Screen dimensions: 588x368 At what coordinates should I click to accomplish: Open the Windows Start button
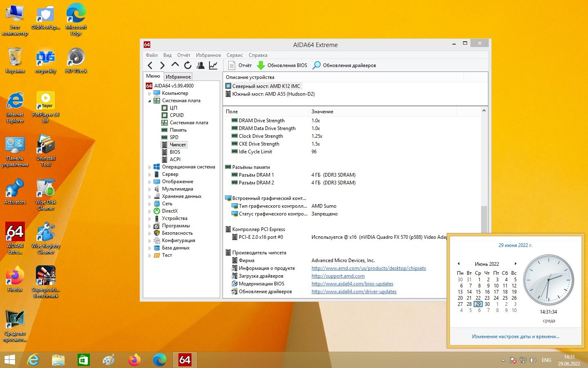[x=9, y=360]
